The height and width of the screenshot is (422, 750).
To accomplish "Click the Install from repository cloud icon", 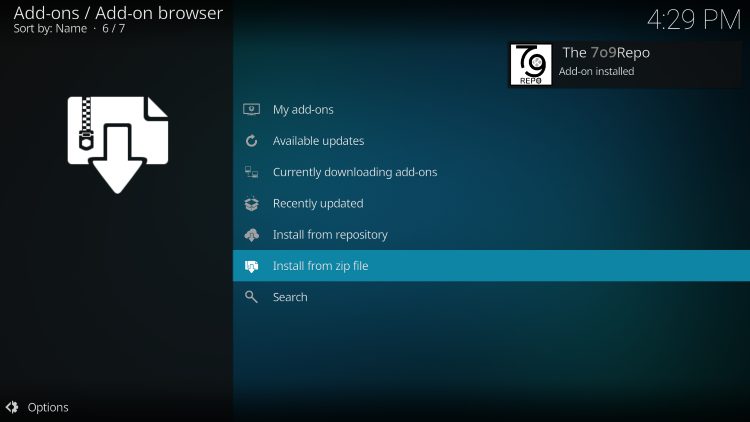I will point(252,235).
